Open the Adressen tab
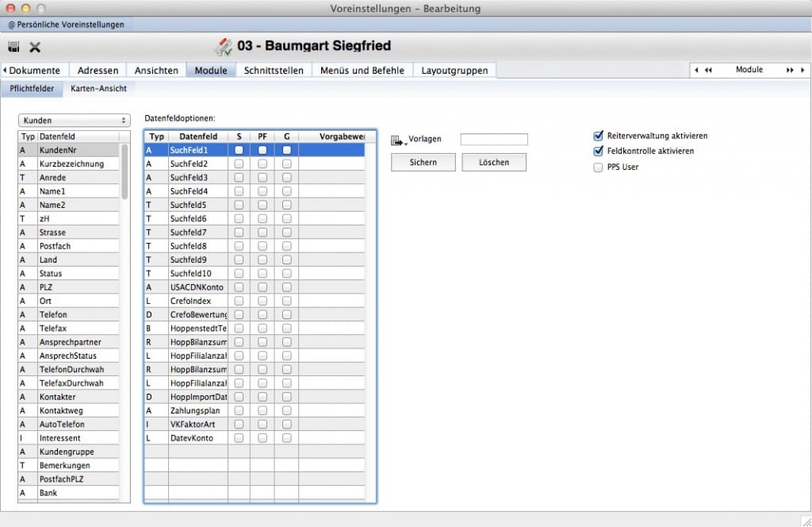 (98, 70)
